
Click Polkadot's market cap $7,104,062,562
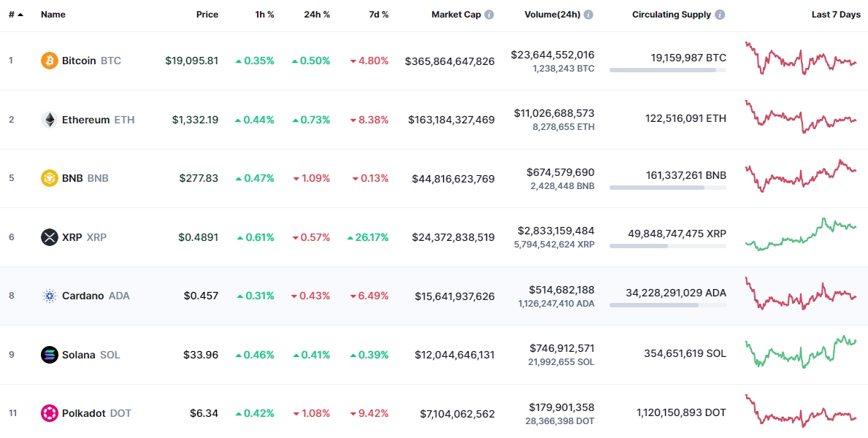(457, 414)
